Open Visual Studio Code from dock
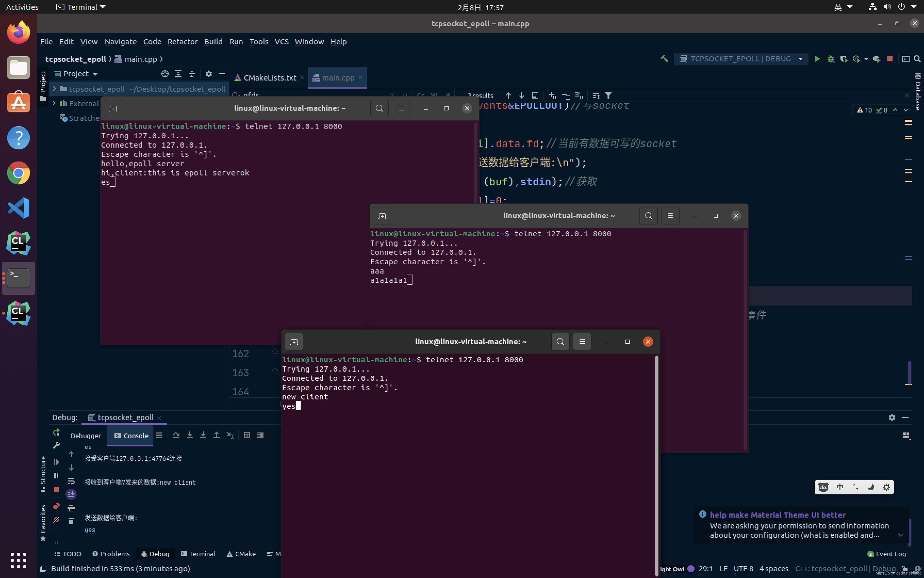Screen dimensions: 924x578 pyautogui.click(x=18, y=208)
